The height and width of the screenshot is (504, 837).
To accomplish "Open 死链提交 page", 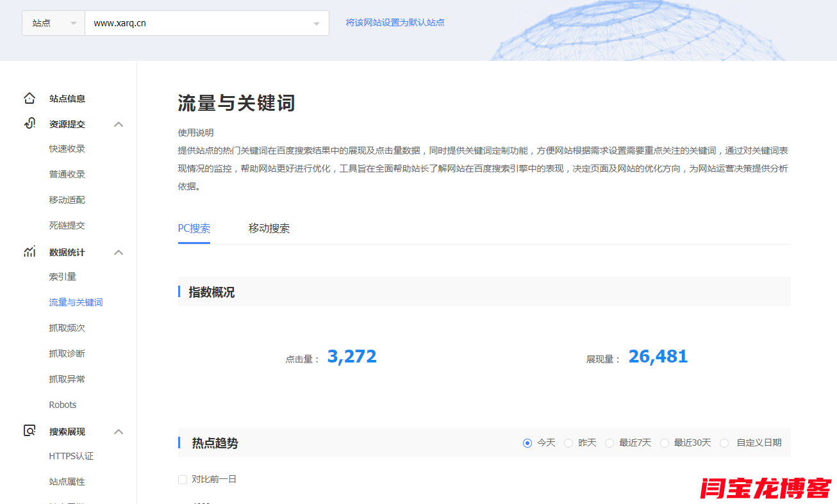I will [67, 225].
